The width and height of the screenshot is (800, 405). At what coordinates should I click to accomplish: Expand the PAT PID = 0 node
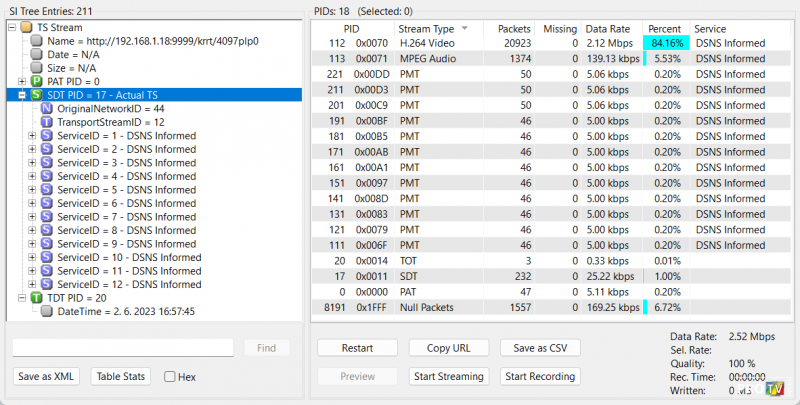(x=23, y=80)
